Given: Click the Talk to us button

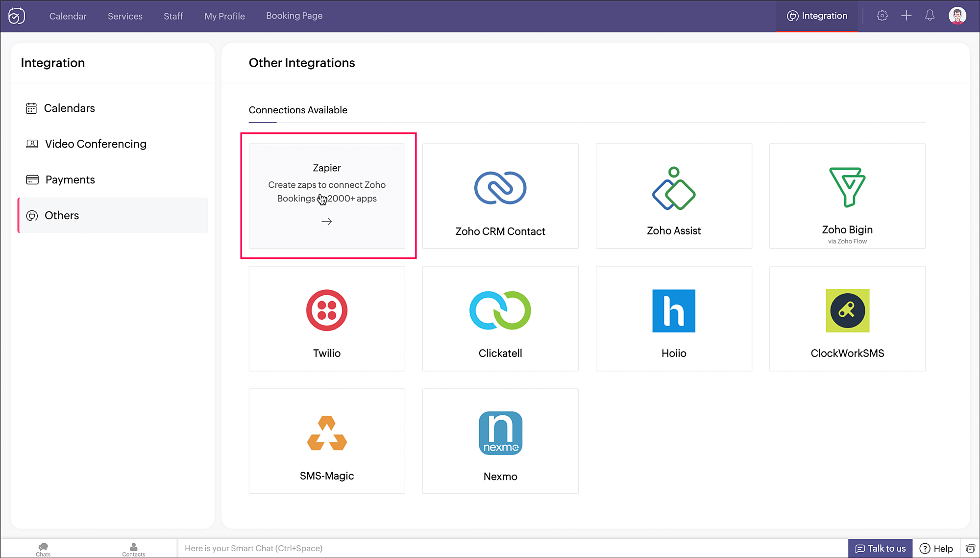Looking at the screenshot, I should point(881,548).
